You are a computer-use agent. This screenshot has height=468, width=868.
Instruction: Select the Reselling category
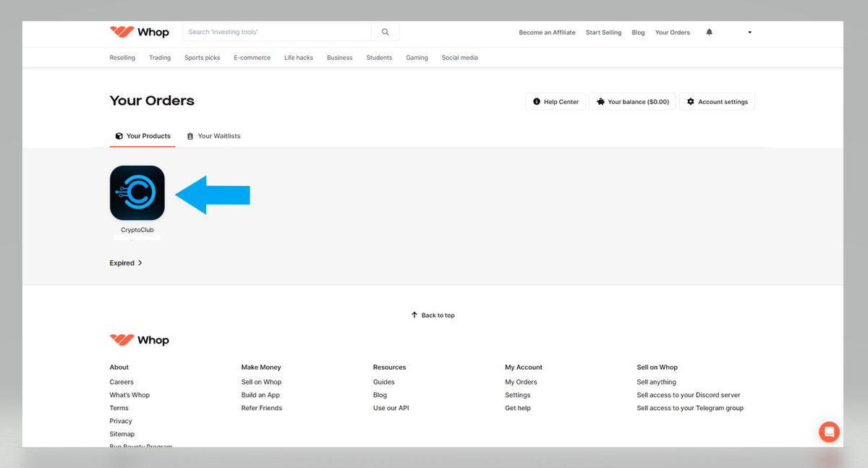(122, 58)
